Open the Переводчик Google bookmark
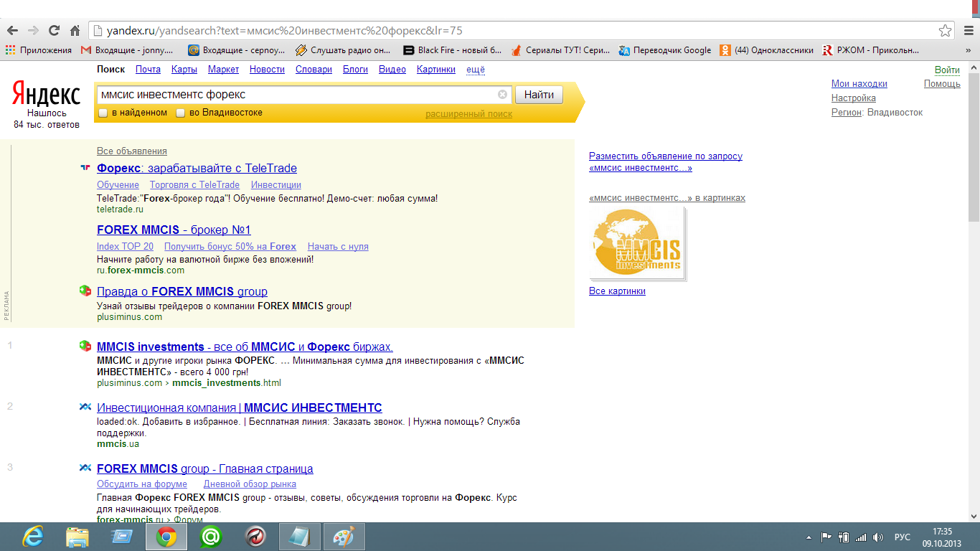980x551 pixels. (x=665, y=50)
